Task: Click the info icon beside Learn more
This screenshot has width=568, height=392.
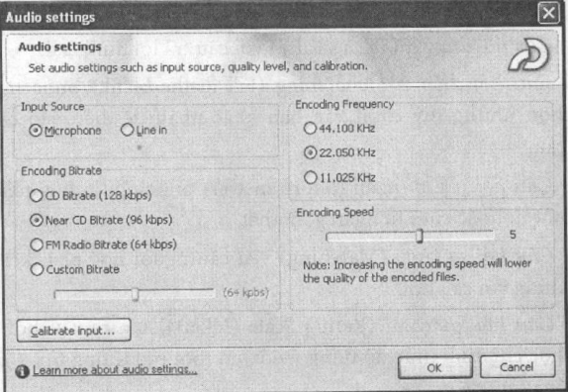Action: [22, 371]
